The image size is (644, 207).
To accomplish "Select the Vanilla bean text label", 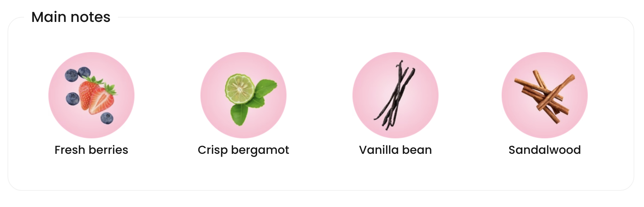I will 396,150.
